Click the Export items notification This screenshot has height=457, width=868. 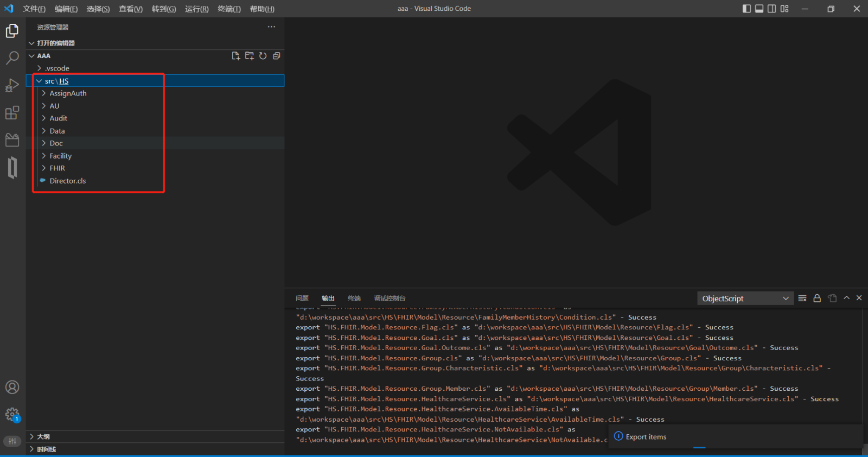click(x=646, y=437)
